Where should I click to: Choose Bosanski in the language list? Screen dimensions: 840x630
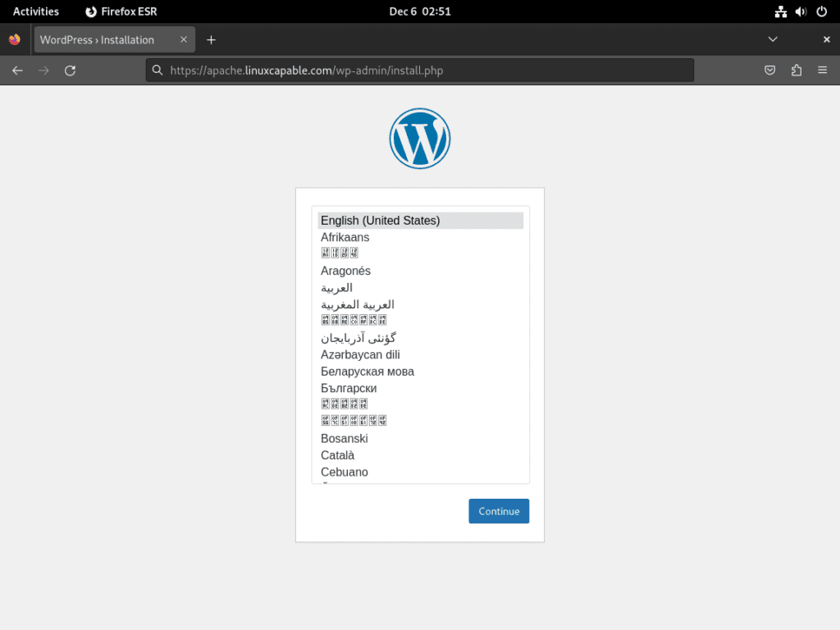344,438
